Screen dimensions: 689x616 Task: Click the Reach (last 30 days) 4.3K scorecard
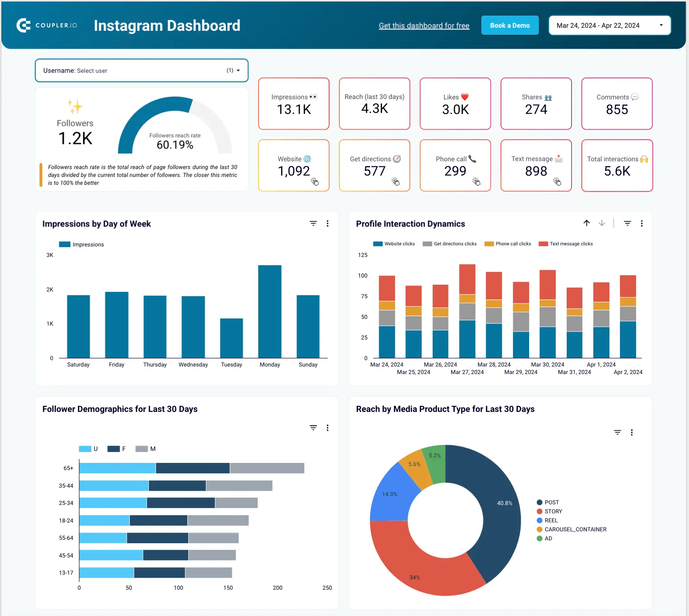375,104
